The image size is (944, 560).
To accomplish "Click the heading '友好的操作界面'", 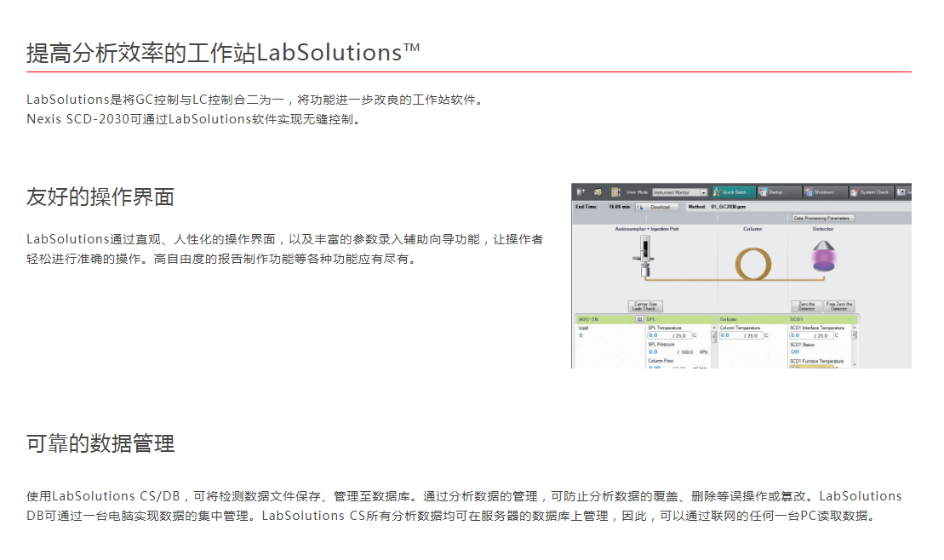I will point(100,197).
